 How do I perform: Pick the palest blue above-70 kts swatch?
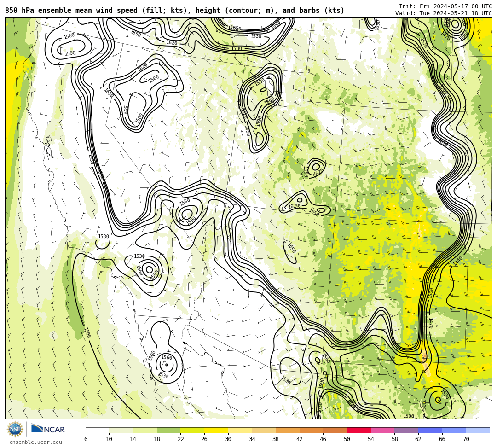pyautogui.click(x=478, y=430)
